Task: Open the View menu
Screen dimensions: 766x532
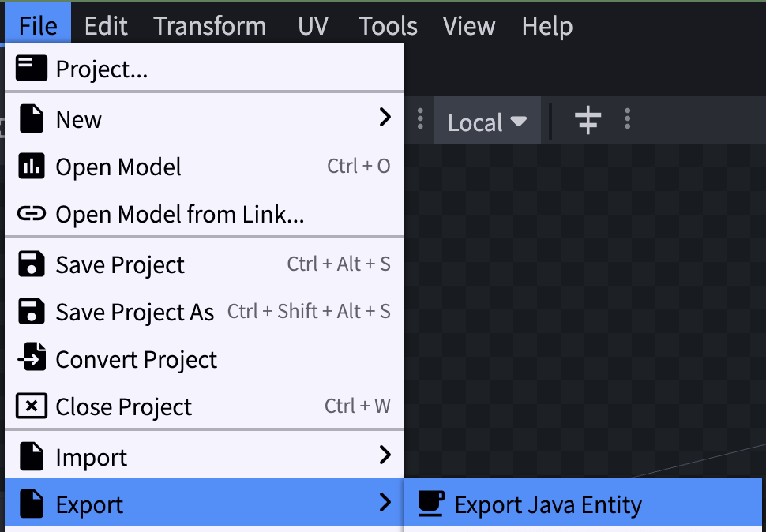Action: [x=468, y=25]
